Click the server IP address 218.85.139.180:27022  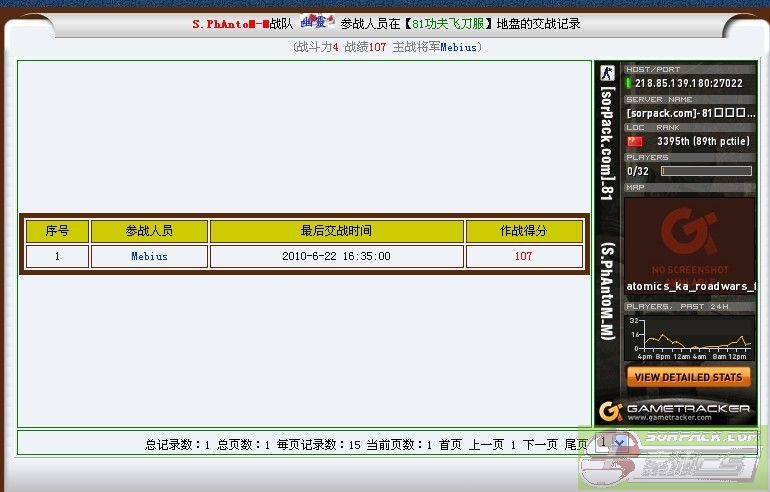click(688, 84)
